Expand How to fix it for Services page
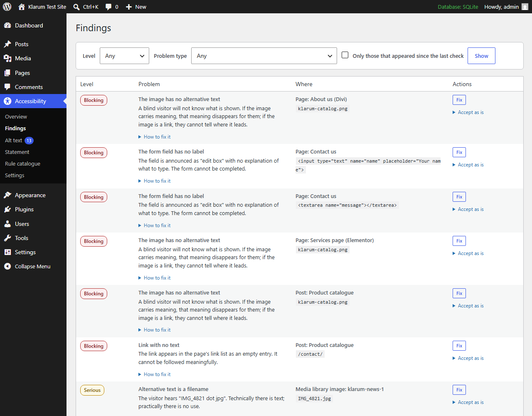This screenshot has width=532, height=416. [155, 278]
